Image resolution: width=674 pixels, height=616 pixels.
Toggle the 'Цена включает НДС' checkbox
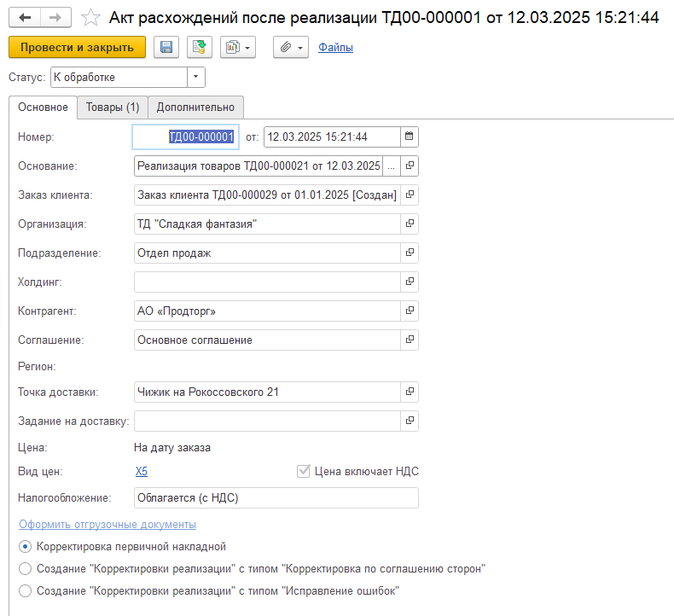point(303,471)
